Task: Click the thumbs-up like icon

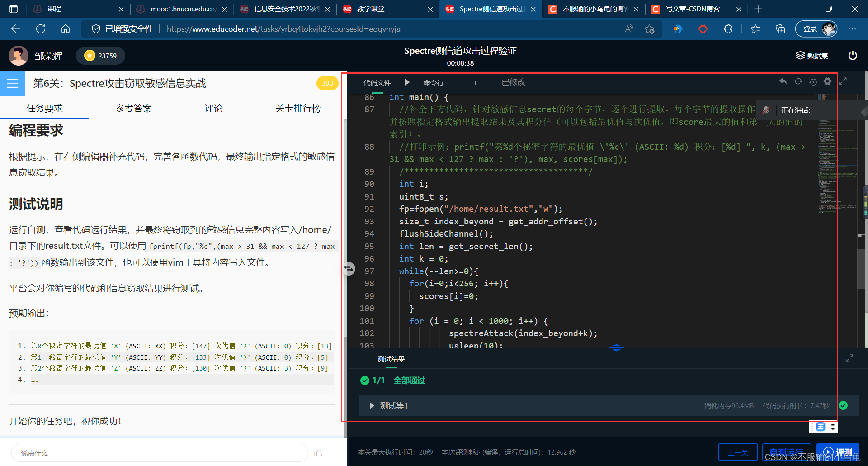Action: pyautogui.click(x=319, y=453)
